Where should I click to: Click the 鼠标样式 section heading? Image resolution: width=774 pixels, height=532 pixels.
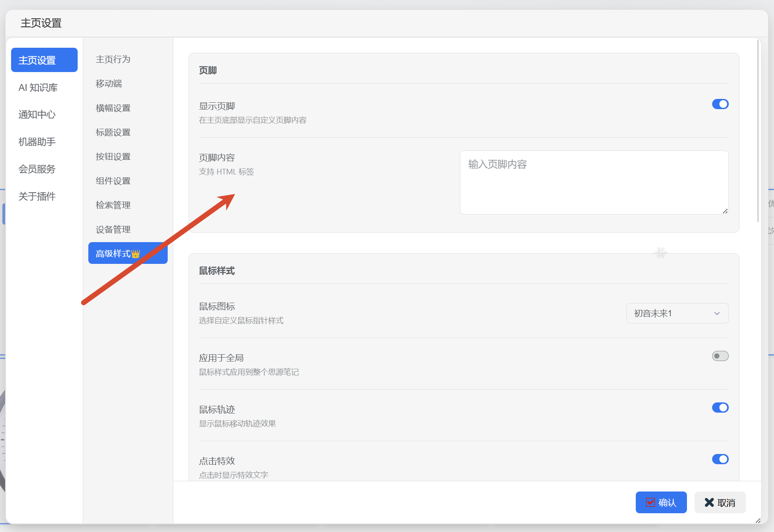(x=217, y=271)
